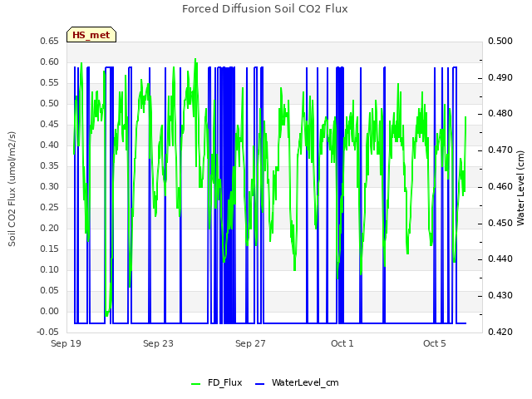The width and height of the screenshot is (532, 399).
Task: Click the 0.45 left axis value
Action: tap(50, 124)
